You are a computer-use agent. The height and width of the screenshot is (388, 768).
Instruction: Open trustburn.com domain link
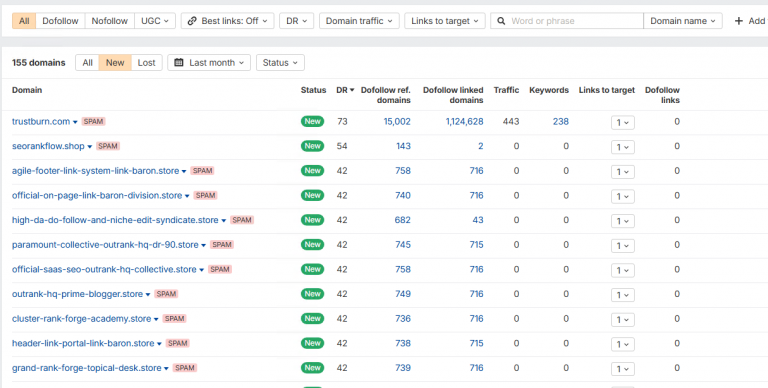tap(41, 121)
